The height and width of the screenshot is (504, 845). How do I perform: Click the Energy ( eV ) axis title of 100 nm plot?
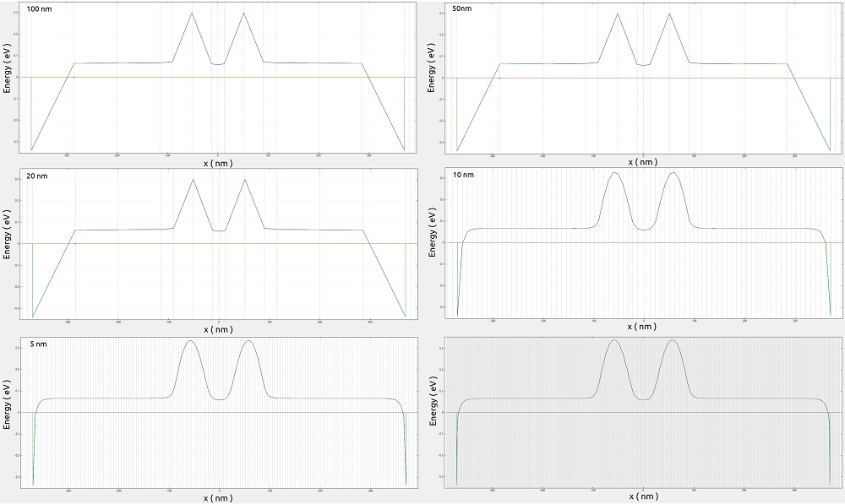7,69
